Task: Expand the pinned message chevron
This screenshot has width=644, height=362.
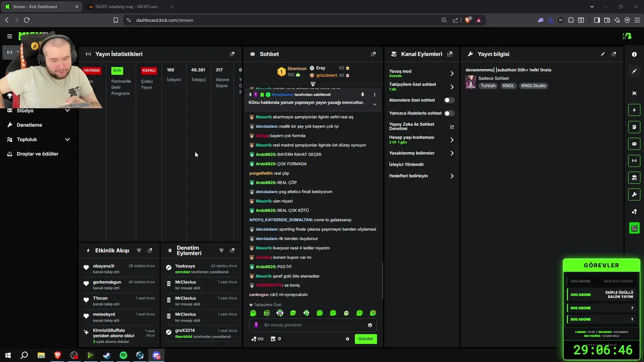Action: (x=374, y=104)
